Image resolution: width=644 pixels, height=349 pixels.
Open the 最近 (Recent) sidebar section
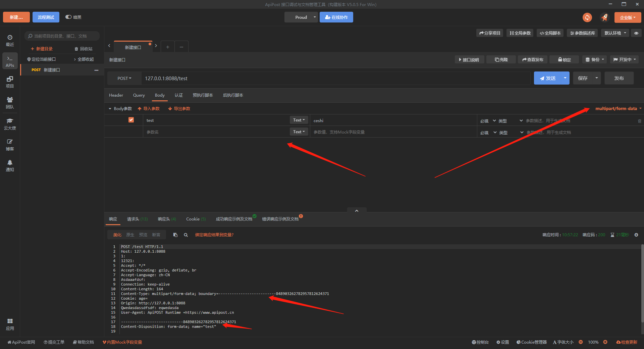point(10,40)
